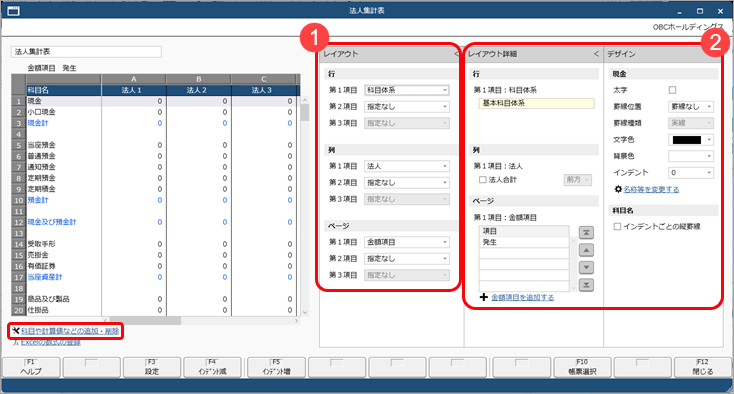The width and height of the screenshot is (734, 394).
Task: Open the 行 第1項目 科目体系 dropdown
Action: point(407,90)
